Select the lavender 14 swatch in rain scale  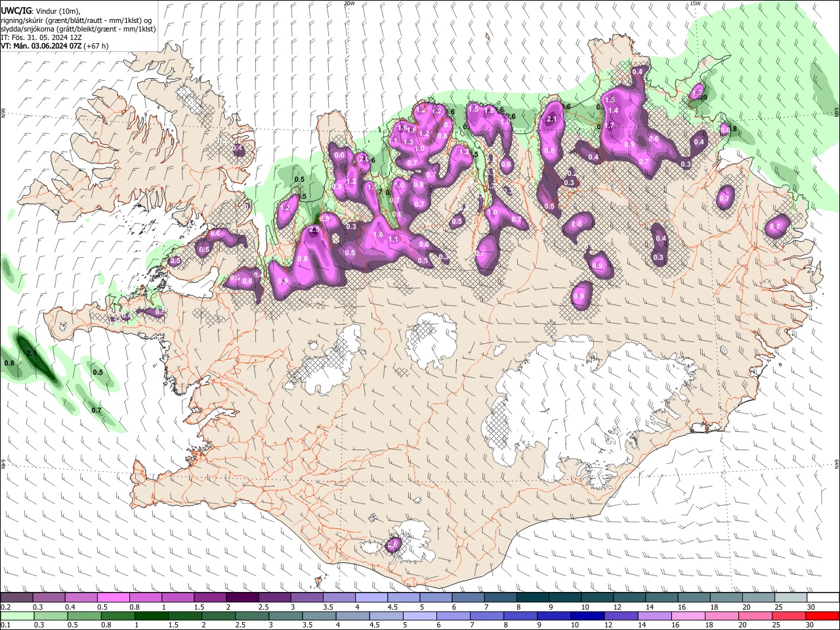coord(654,616)
